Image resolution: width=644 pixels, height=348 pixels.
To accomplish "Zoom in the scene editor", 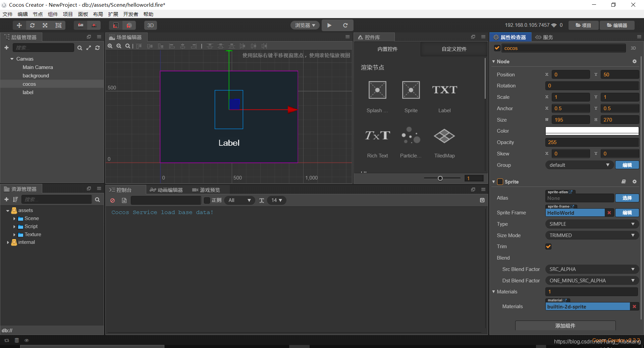I will pyautogui.click(x=110, y=46).
